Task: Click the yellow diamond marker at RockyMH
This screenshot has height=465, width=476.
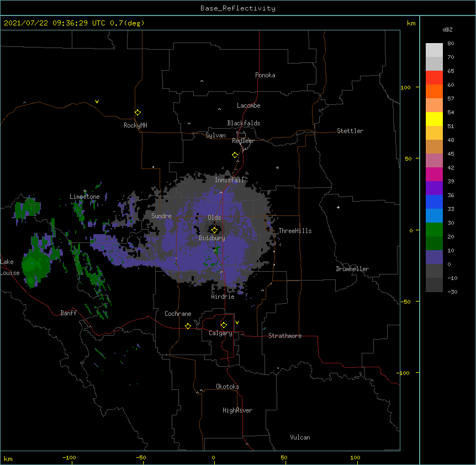Action: pos(138,113)
